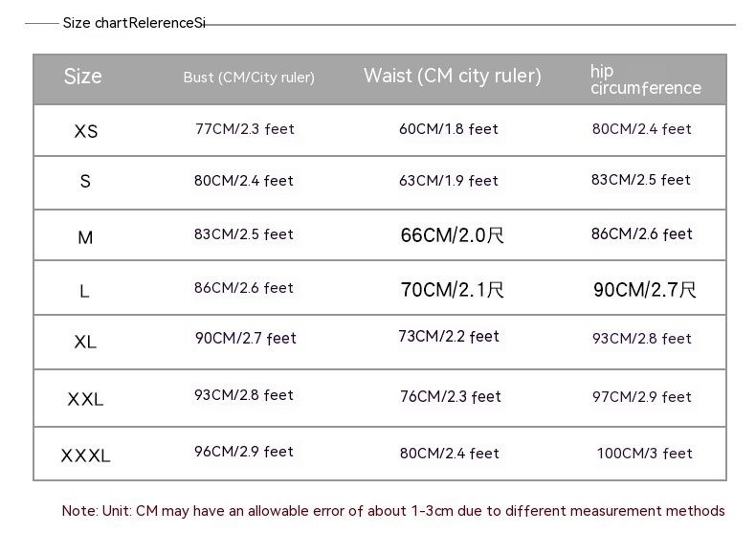Click the hip circumference column header

[645, 79]
